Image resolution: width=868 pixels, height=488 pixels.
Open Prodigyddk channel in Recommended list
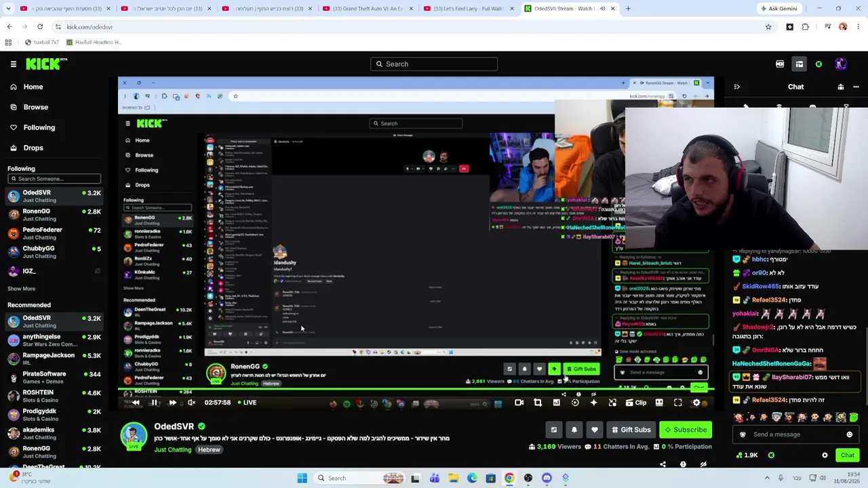point(54,415)
